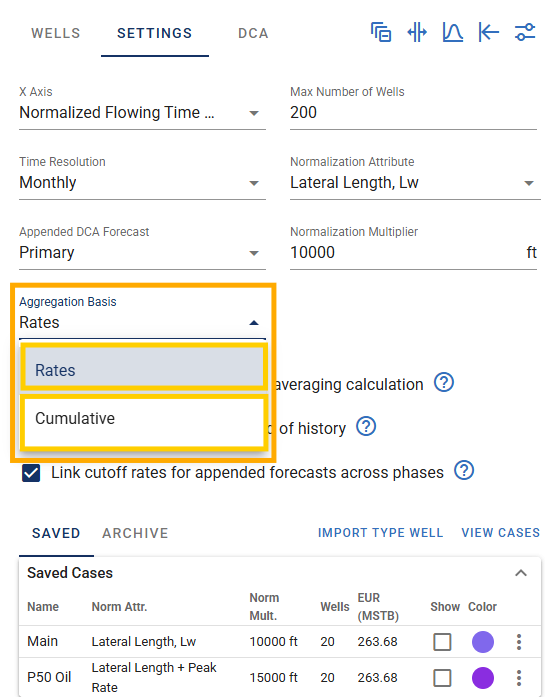Click IMPORT TYPE WELL link
The width and height of the screenshot is (552, 697).
380,533
